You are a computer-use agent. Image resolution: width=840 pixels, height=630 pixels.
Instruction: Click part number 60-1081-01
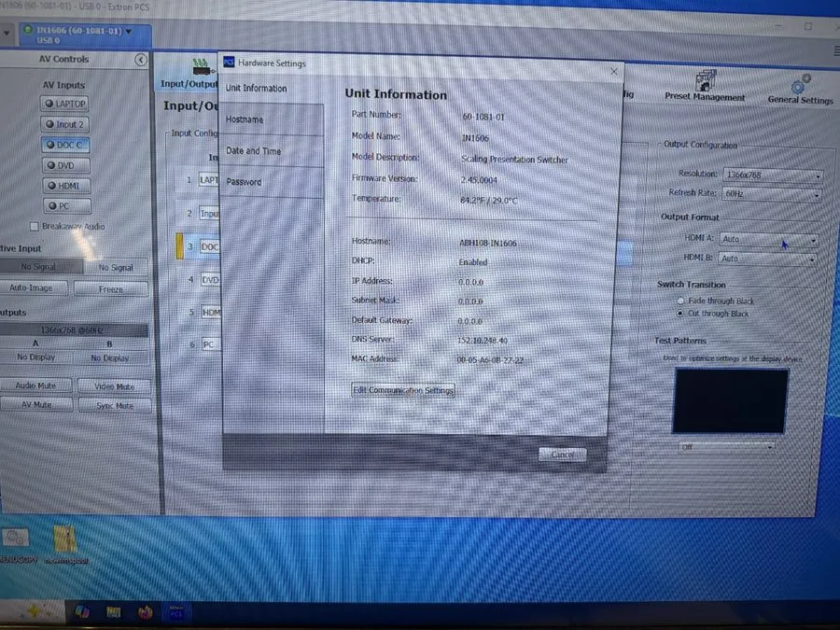point(483,117)
